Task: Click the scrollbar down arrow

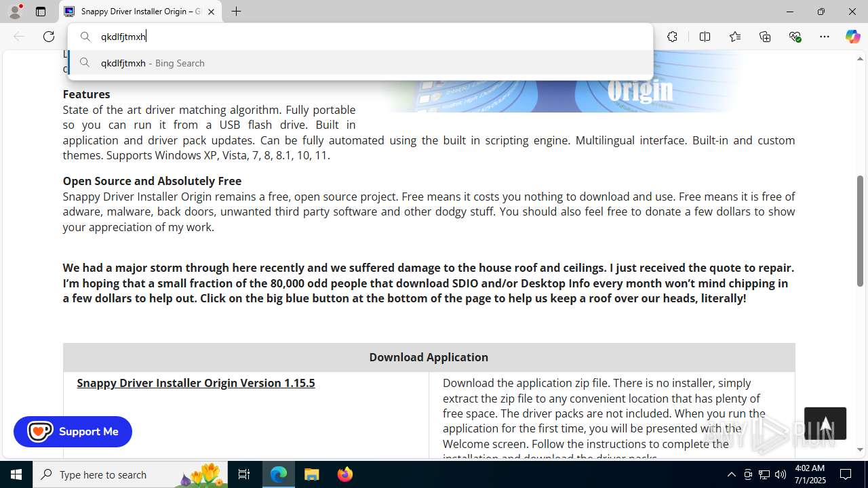Action: click(860, 449)
